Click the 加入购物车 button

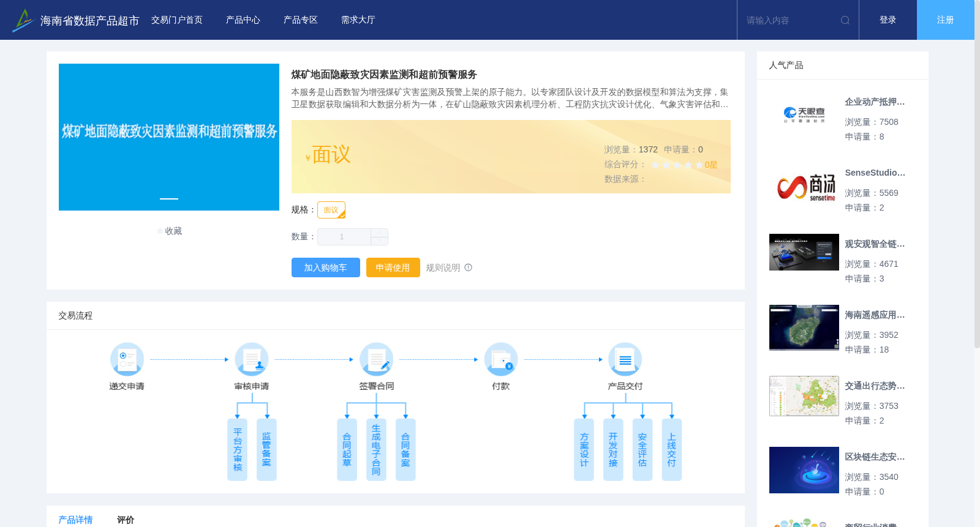pyautogui.click(x=326, y=267)
